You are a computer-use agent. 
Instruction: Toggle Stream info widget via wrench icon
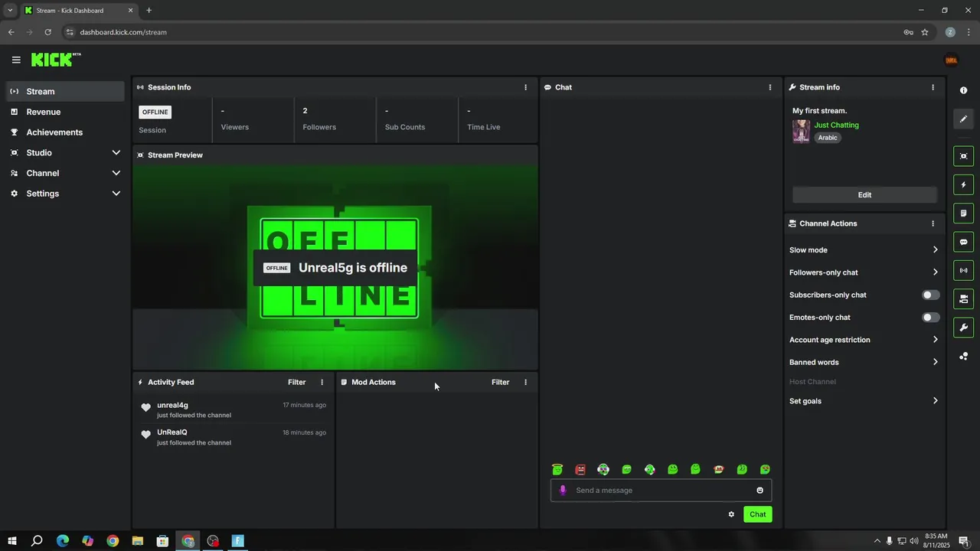[963, 328]
